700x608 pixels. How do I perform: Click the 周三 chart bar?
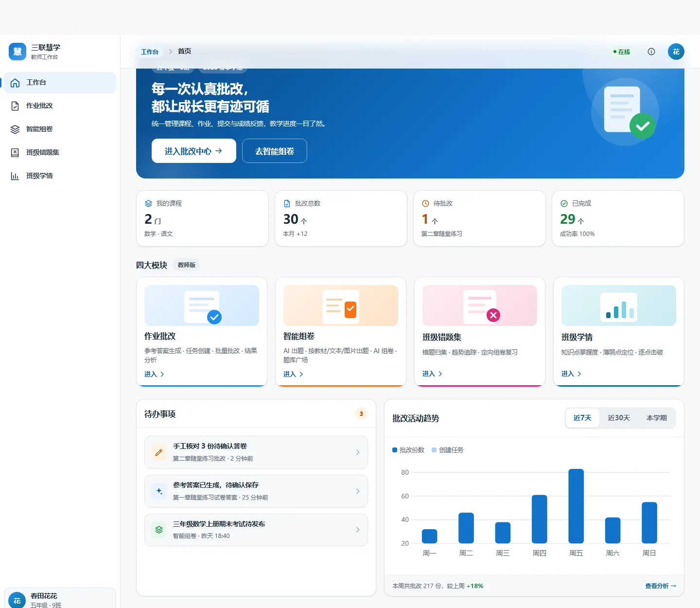tap(503, 533)
